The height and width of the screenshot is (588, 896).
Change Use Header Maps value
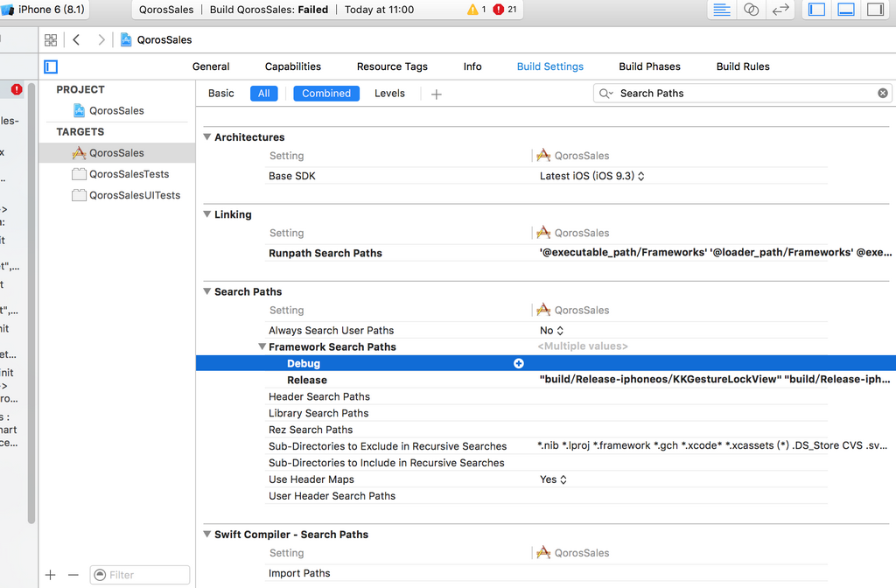coord(553,479)
